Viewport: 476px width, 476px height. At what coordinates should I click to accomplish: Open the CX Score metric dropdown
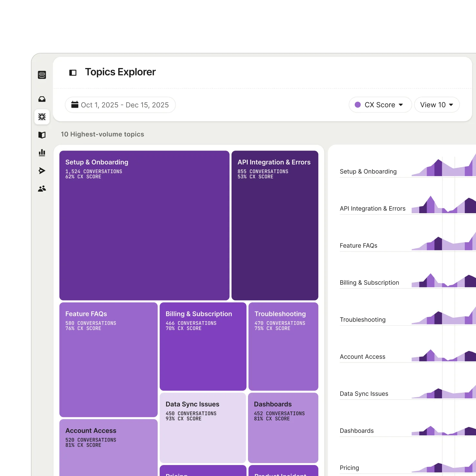click(x=380, y=104)
